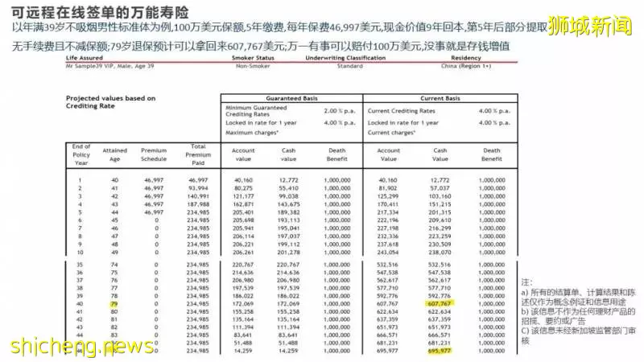The height and width of the screenshot is (362, 644).
Task: Click the Total Premium Paid column header
Action: click(198, 154)
